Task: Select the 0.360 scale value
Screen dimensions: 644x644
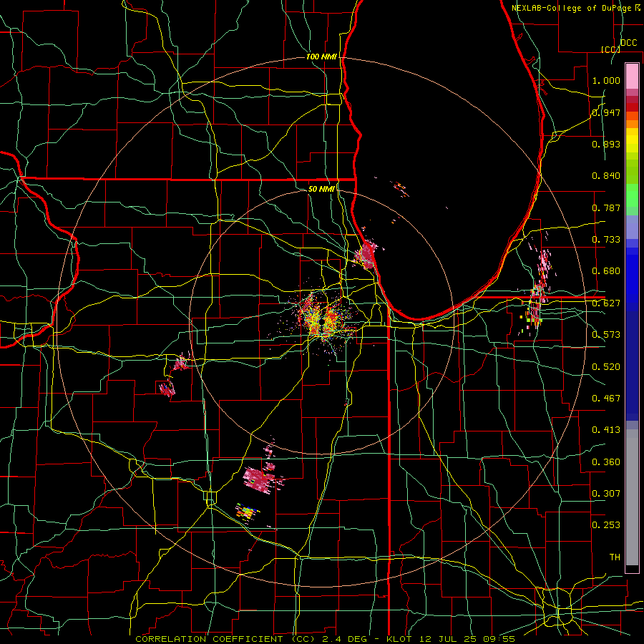Action: tap(606, 462)
